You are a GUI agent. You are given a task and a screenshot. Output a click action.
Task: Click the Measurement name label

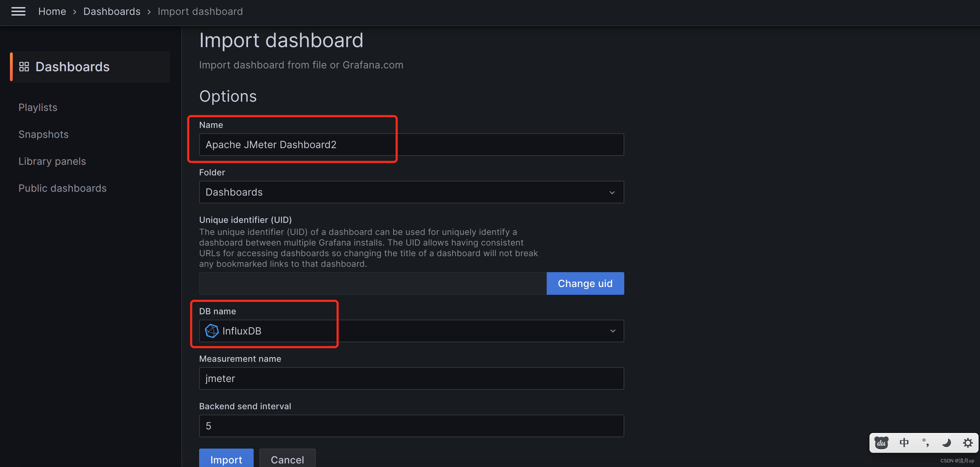pyautogui.click(x=240, y=359)
